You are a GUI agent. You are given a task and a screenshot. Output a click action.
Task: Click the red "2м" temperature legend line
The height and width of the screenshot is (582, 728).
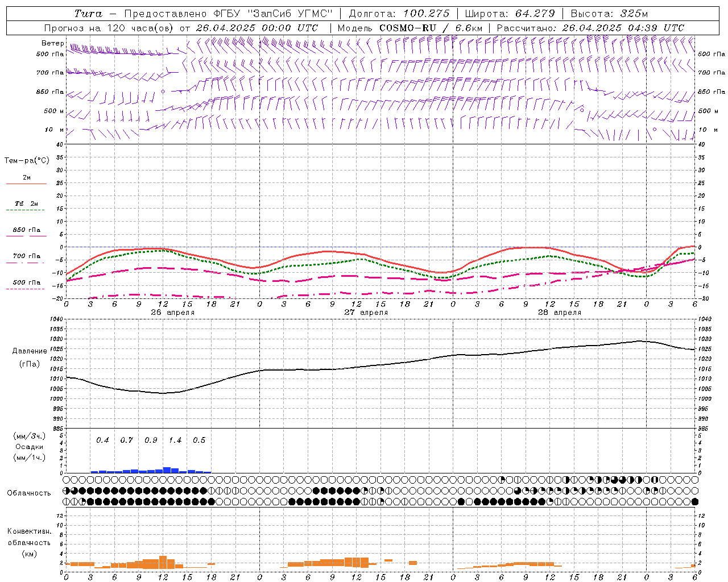tap(26, 184)
